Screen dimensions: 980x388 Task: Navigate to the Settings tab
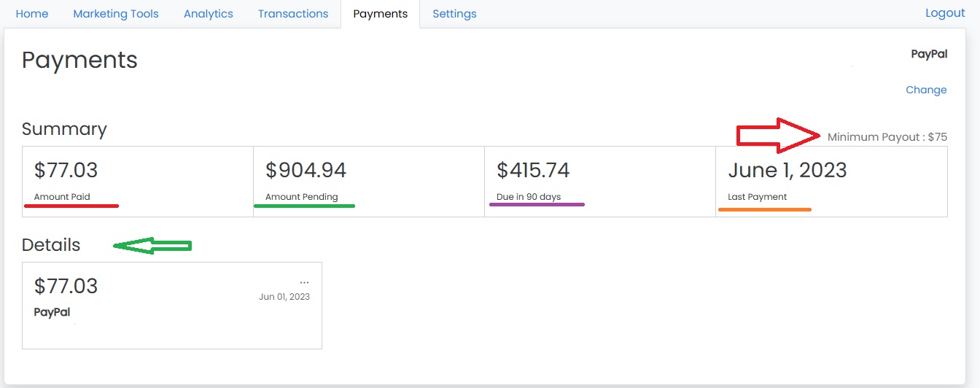(x=454, y=14)
